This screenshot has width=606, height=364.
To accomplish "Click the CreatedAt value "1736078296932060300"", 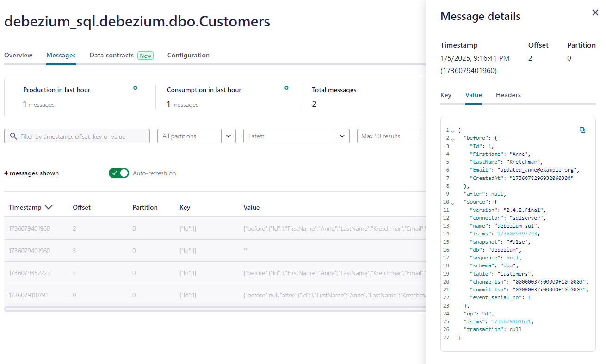I will [x=542, y=178].
